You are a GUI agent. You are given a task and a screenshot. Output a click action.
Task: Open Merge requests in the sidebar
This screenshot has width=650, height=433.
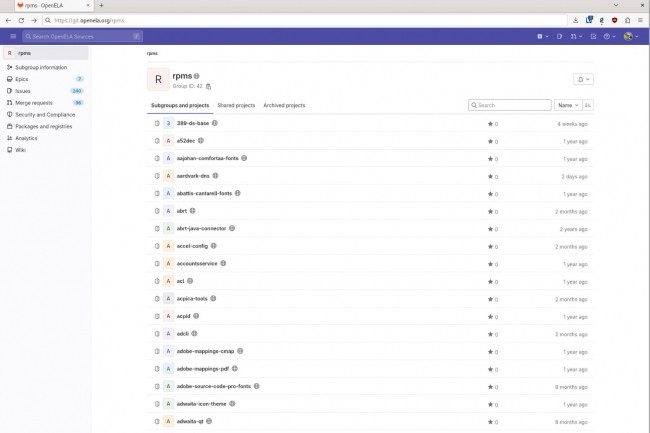[34, 102]
